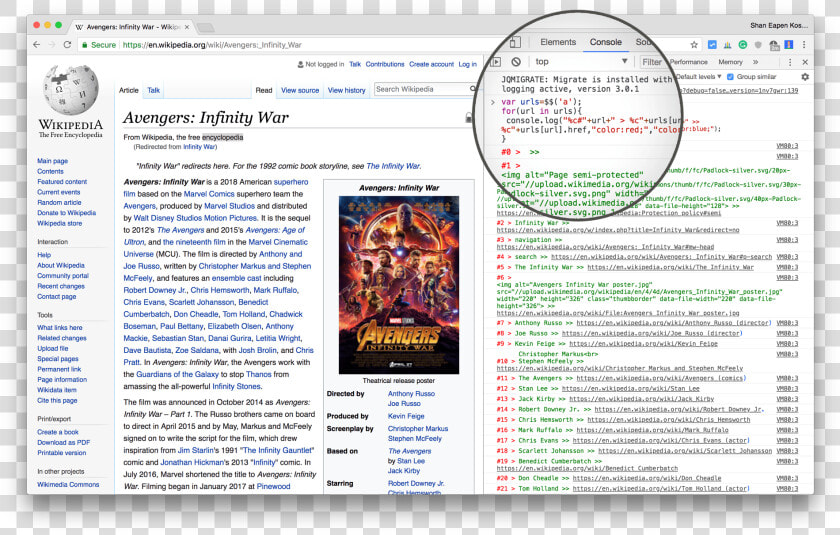This screenshot has width=840, height=535.
Task: Open the Wikimedia Commons sidebar link
Action: coord(68,484)
